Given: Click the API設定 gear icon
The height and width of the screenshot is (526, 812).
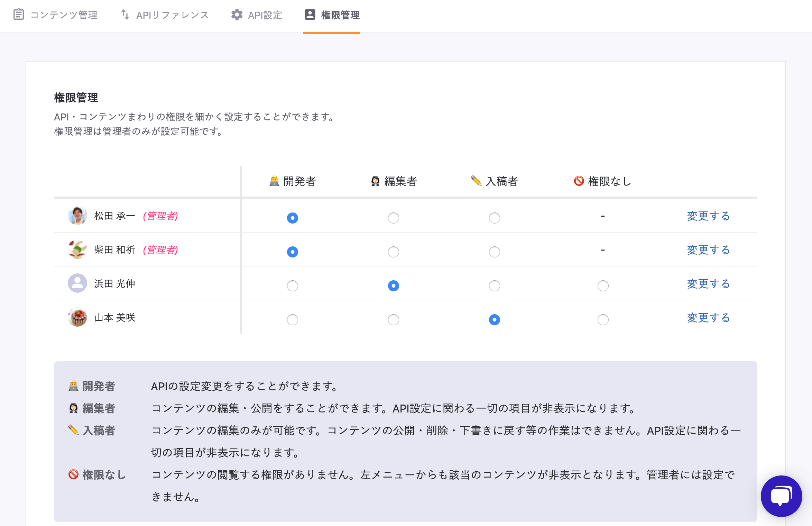Looking at the screenshot, I should pyautogui.click(x=237, y=15).
